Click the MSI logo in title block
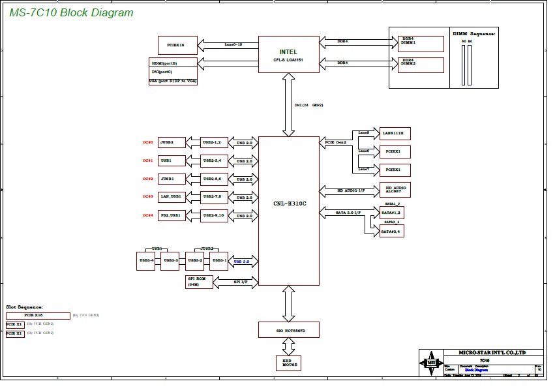555x392 pixels. point(430,361)
